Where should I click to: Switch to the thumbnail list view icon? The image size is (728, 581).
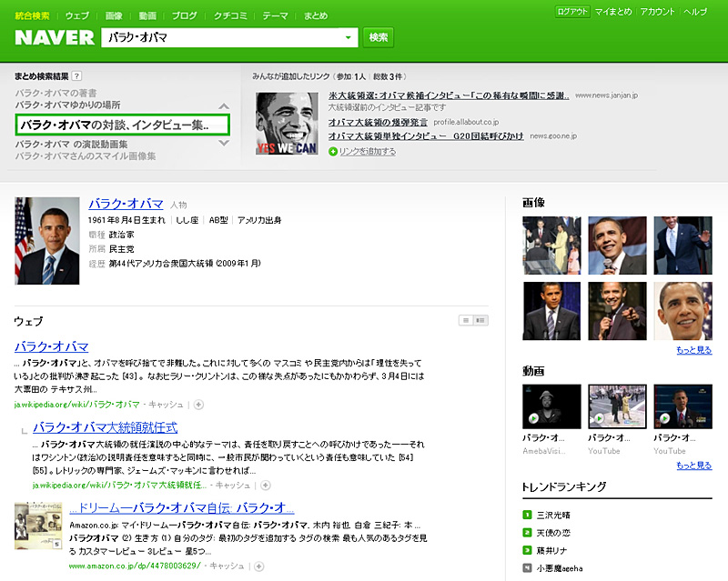pos(480,320)
